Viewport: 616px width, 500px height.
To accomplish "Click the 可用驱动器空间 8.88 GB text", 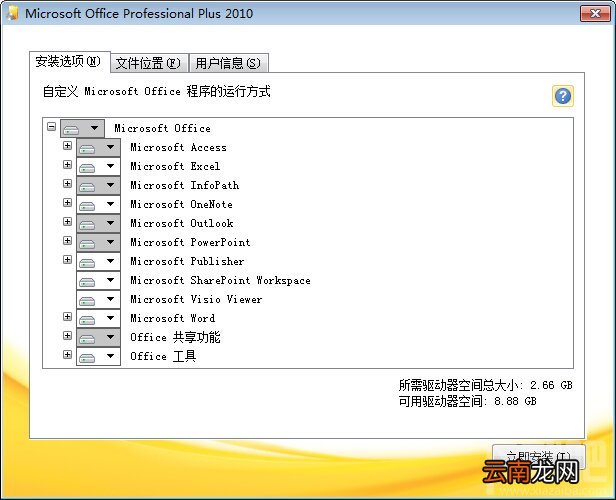I will (468, 401).
